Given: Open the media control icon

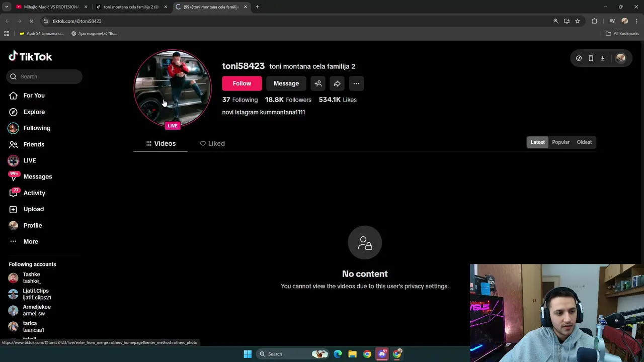Looking at the screenshot, I should click(x=612, y=21).
